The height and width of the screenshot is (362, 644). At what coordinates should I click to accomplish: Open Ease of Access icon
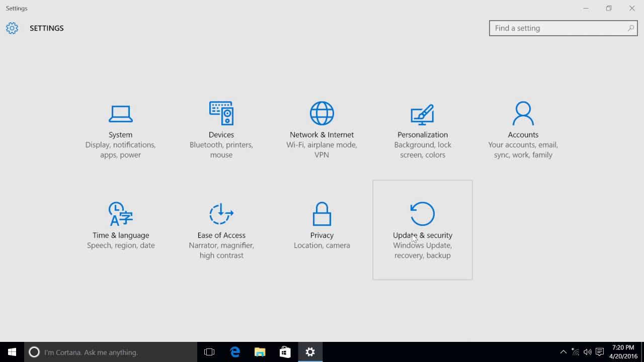coord(221,214)
